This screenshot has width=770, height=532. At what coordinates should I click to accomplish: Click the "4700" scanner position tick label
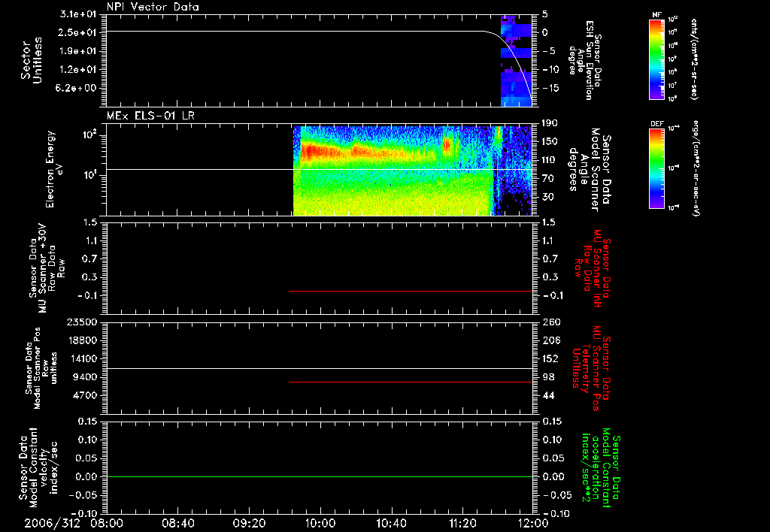click(85, 395)
